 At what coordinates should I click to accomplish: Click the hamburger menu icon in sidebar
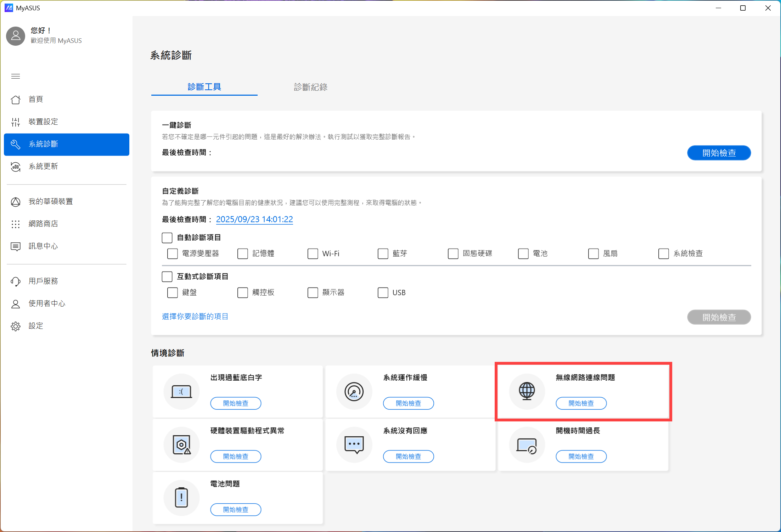coord(16,76)
